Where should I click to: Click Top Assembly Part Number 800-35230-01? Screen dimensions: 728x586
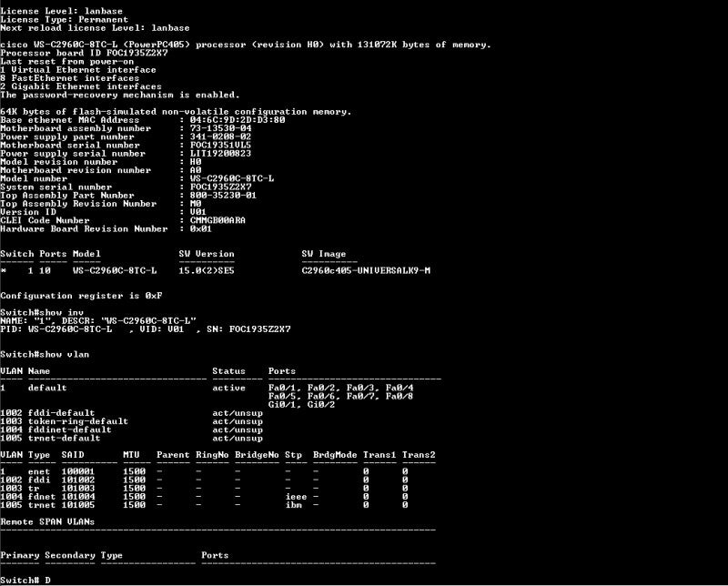pos(223,195)
